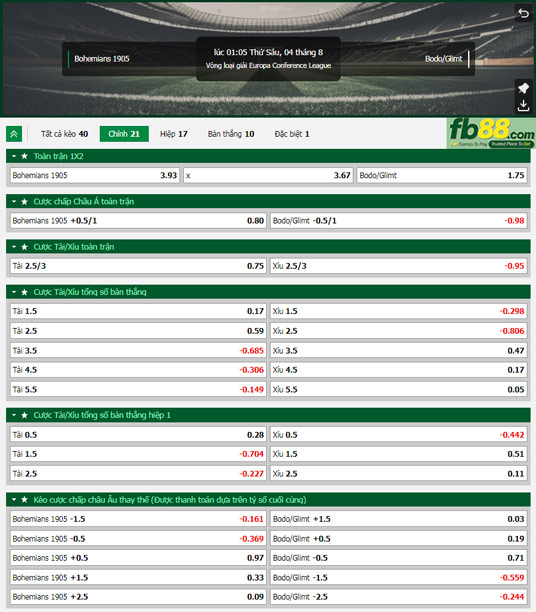Pick first-half Tài 0.5 at 0.28
The height and width of the screenshot is (612, 536).
point(138,434)
